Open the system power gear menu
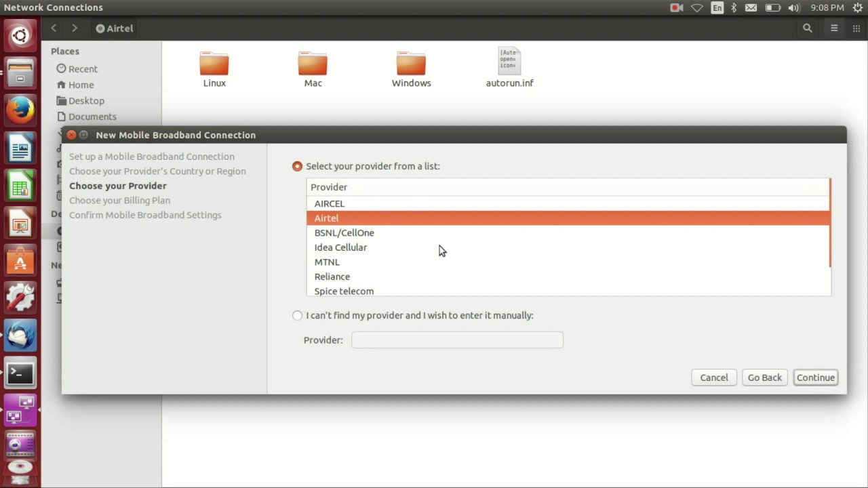868x488 pixels. tap(857, 8)
